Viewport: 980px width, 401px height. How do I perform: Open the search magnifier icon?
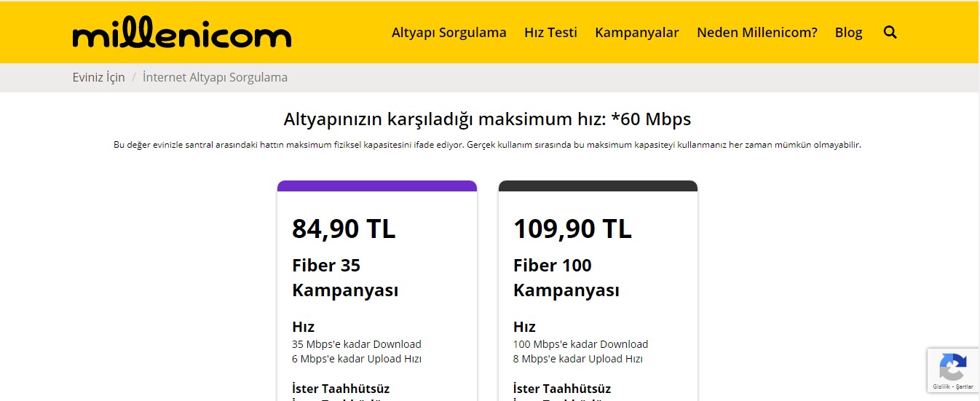coord(890,33)
